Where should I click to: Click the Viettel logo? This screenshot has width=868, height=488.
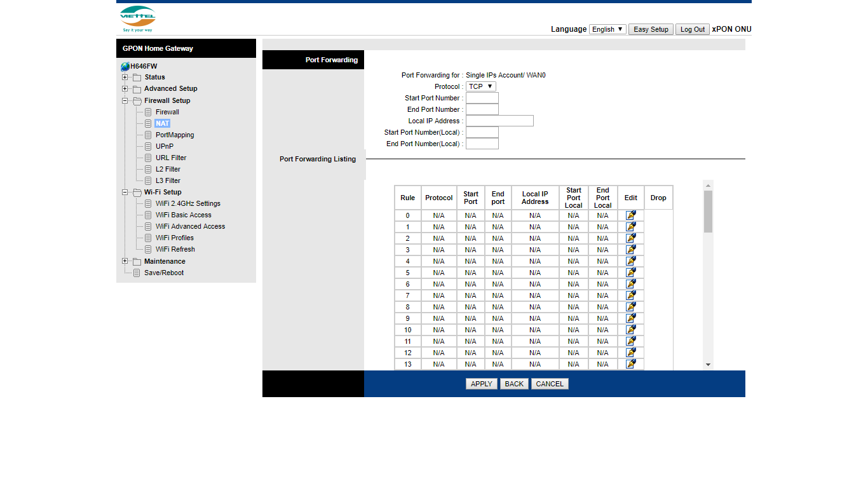pyautogui.click(x=137, y=18)
